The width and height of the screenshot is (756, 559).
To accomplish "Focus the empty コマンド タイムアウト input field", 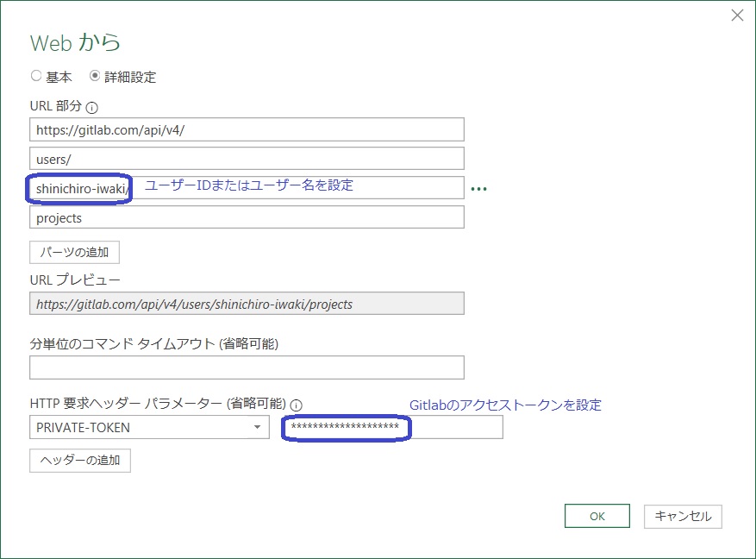I will pyautogui.click(x=247, y=367).
